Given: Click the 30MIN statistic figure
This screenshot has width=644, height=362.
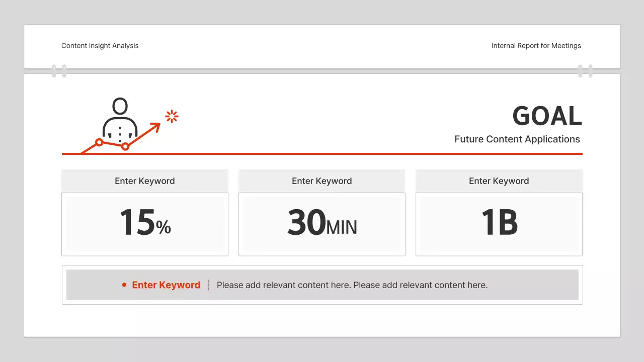Looking at the screenshot, I should (322, 223).
